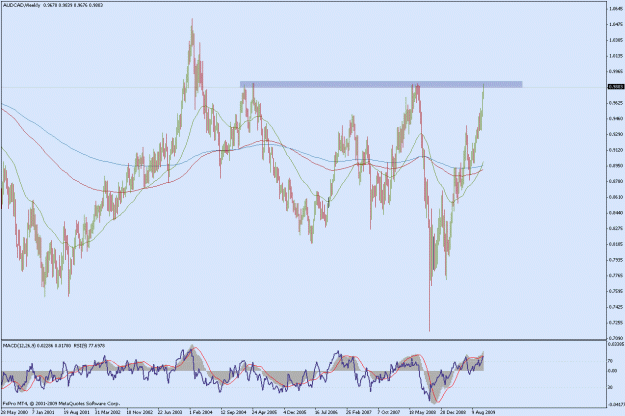Image resolution: width=625 pixels, height=416 pixels.
Task: Click the 0.7425 price axis label
Action: pos(616,307)
